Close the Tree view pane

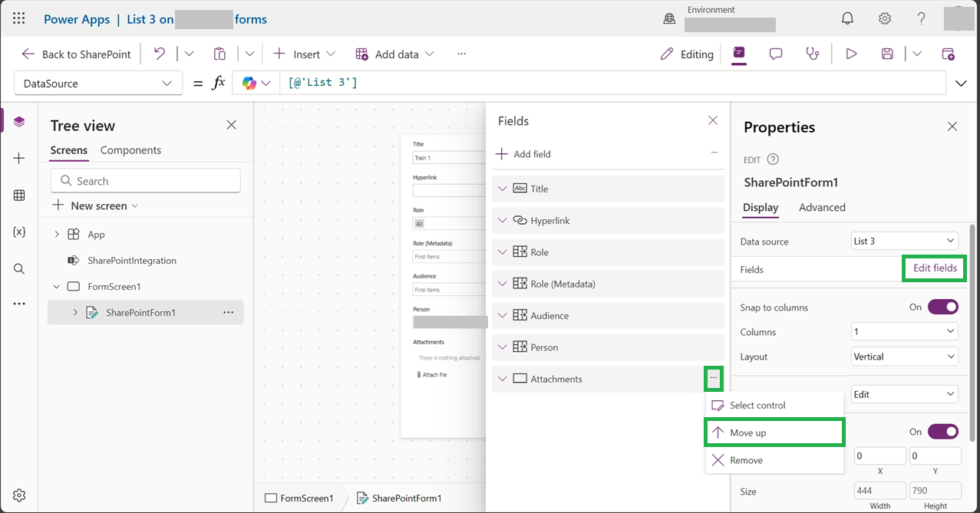click(231, 125)
